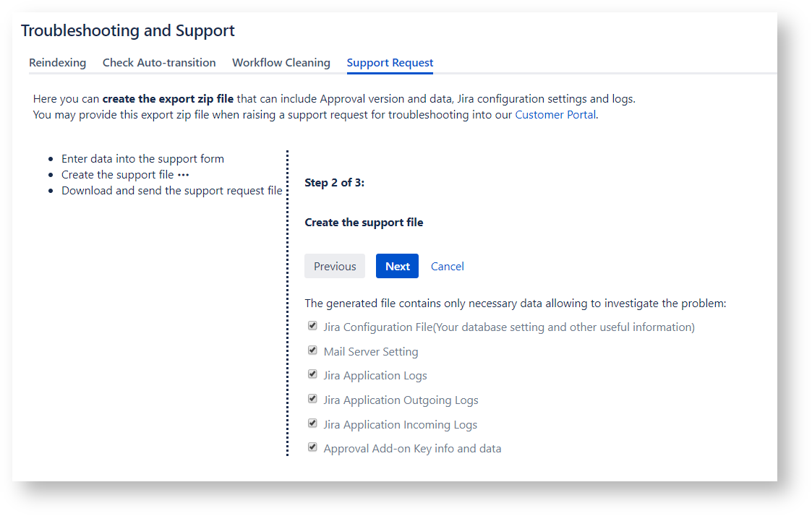Screen dimensions: 812x516
Task: Click the ellipsis icon beside the current step
Action: coord(184,175)
